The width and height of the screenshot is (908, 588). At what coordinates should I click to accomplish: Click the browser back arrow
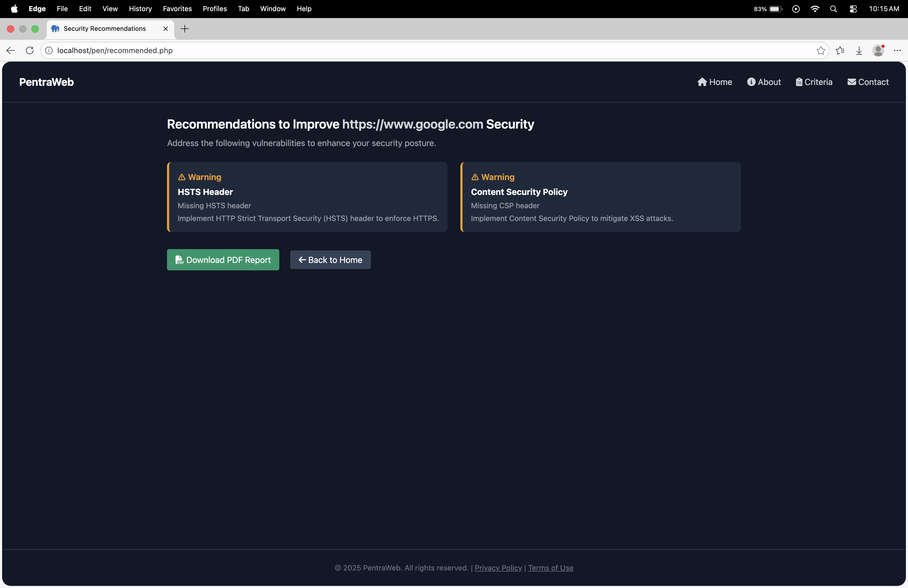(11, 50)
